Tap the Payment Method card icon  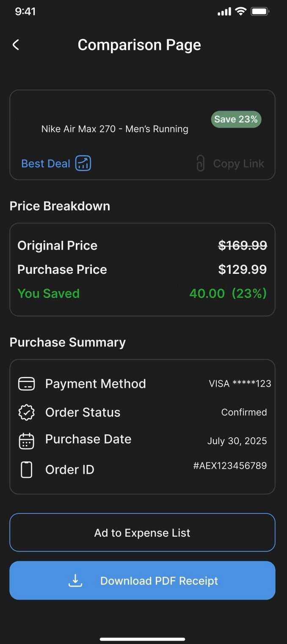point(26,384)
